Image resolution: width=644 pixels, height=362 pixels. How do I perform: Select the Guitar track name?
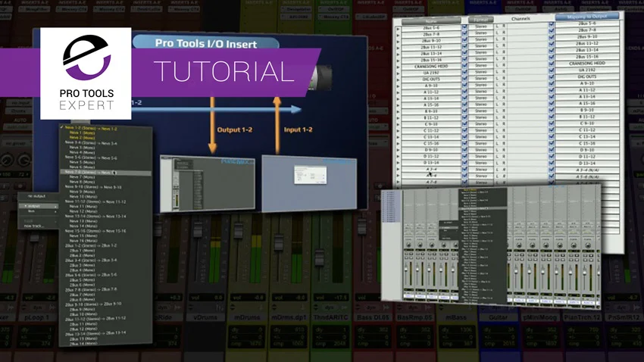pos(499,317)
